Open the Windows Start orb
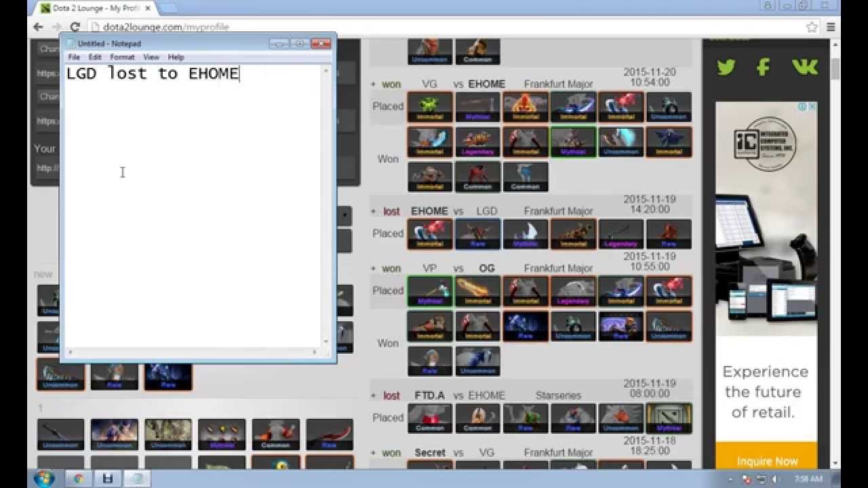868x488 pixels. (44, 478)
